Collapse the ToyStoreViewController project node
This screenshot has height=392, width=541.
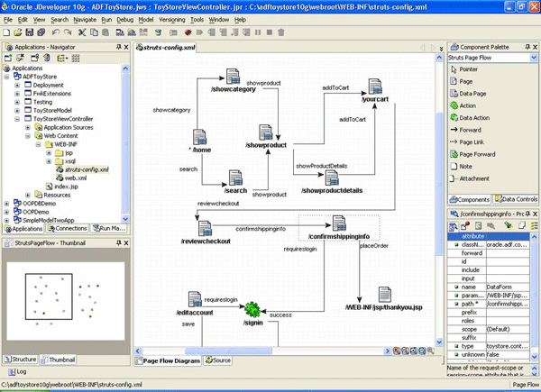[17, 119]
